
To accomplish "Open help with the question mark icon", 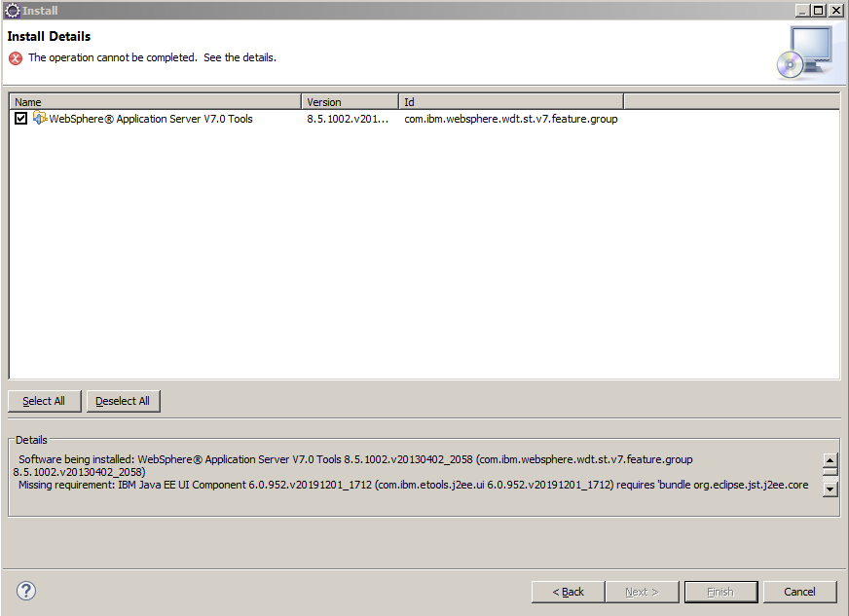I will pyautogui.click(x=26, y=591).
